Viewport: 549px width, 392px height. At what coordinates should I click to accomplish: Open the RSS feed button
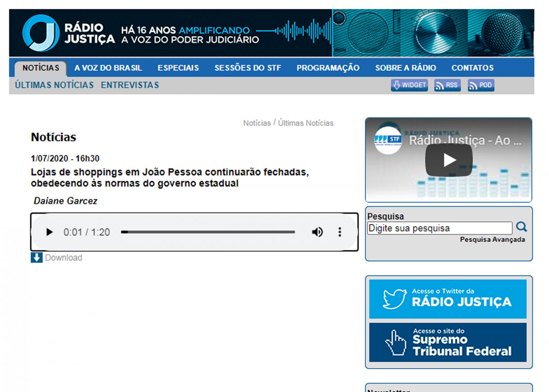click(x=447, y=85)
